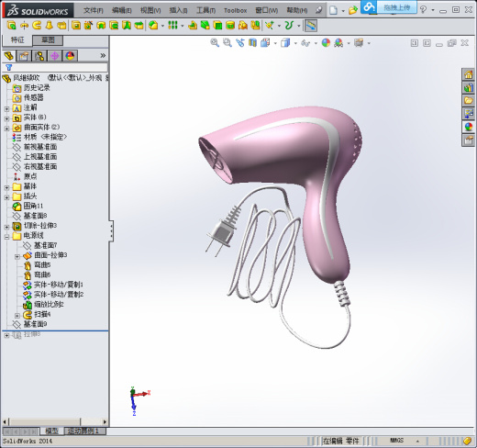Open the Linear Pattern dropdown arrow
This screenshot has height=448, width=477.
(x=183, y=26)
